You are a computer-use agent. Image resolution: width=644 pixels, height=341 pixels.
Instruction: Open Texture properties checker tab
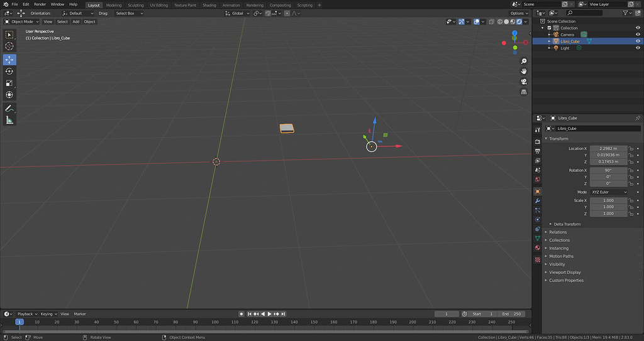537,260
